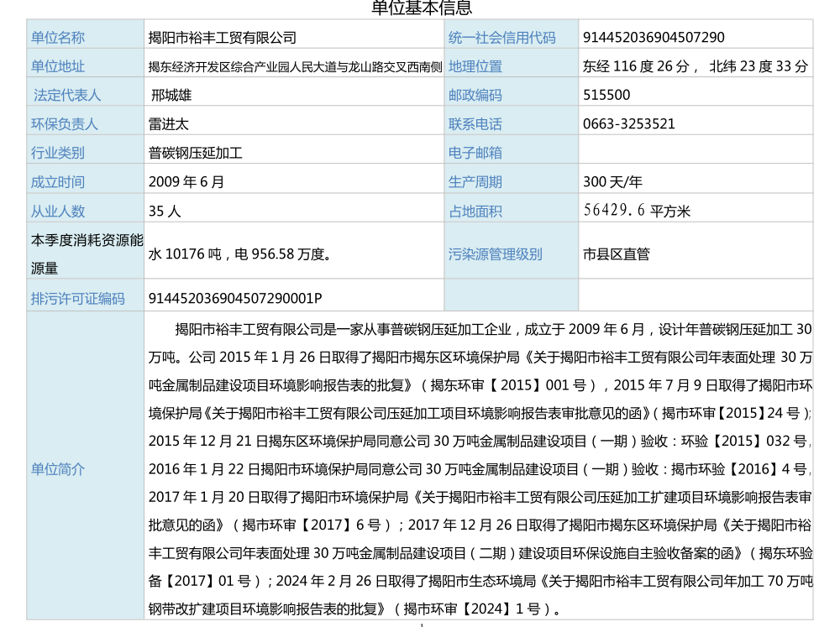Click acceptance number 环验【2015】032 号

743,442
